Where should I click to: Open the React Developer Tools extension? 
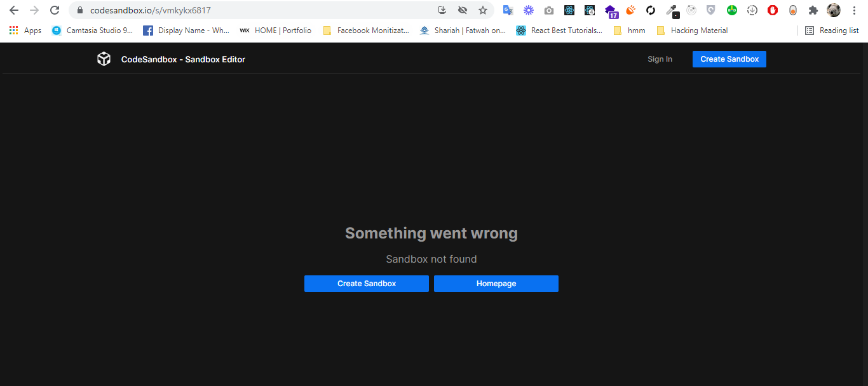click(x=569, y=10)
